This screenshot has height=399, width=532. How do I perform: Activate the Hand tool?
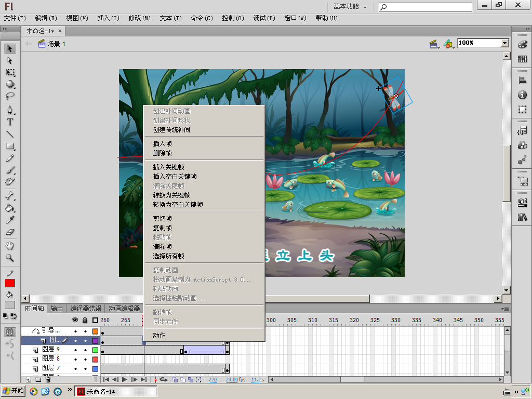(10, 246)
